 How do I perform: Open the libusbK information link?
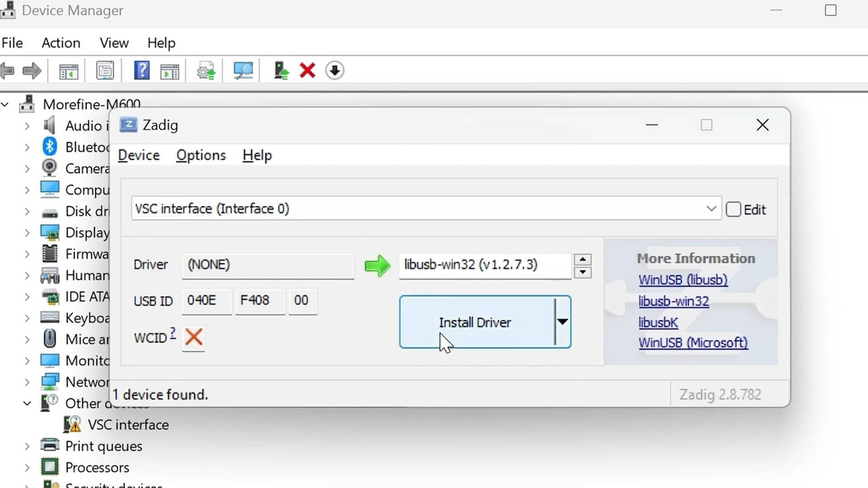[x=658, y=323]
